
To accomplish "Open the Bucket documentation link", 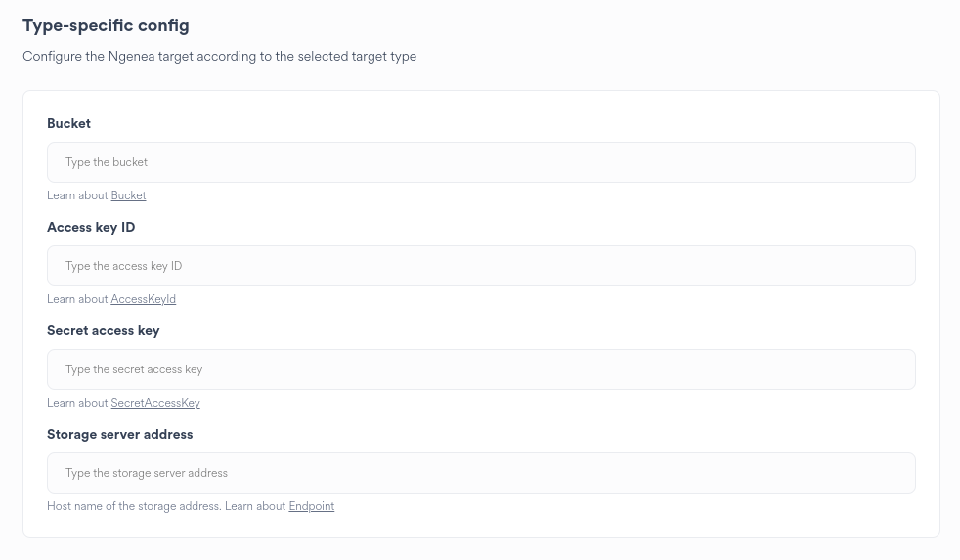I will (x=128, y=195).
